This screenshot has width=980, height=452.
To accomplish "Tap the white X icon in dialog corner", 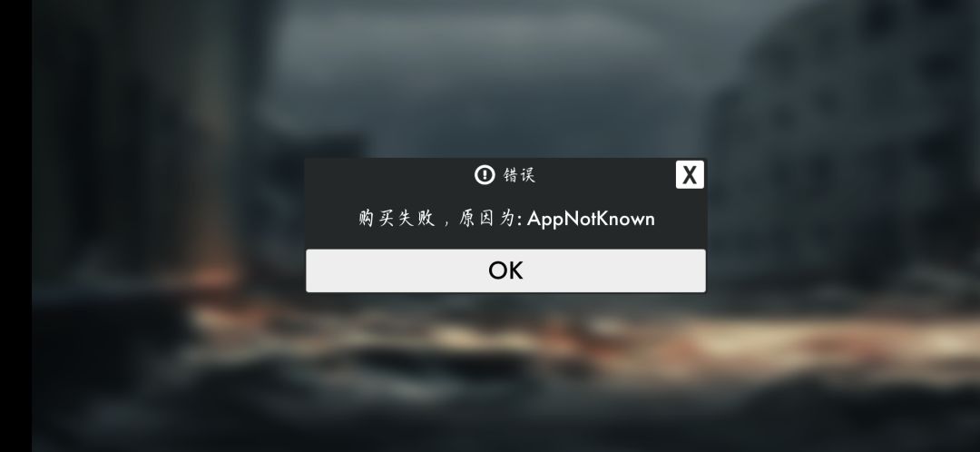I will 690,174.
